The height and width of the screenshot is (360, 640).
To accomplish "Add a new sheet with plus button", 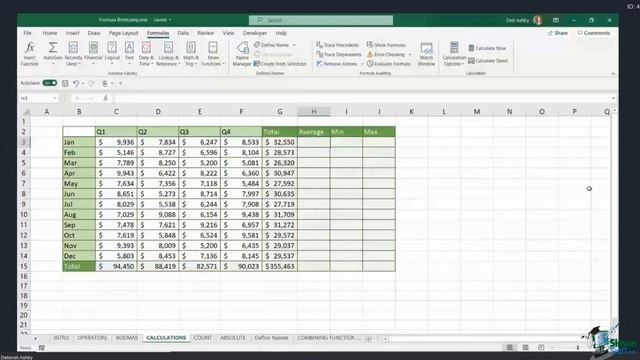I will coord(368,338).
